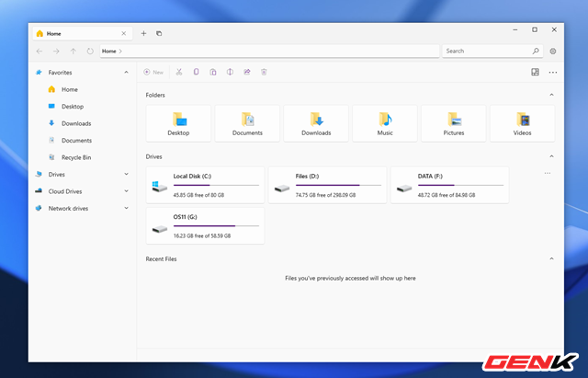
Task: Click the Rename icon in toolbar
Action: point(230,72)
